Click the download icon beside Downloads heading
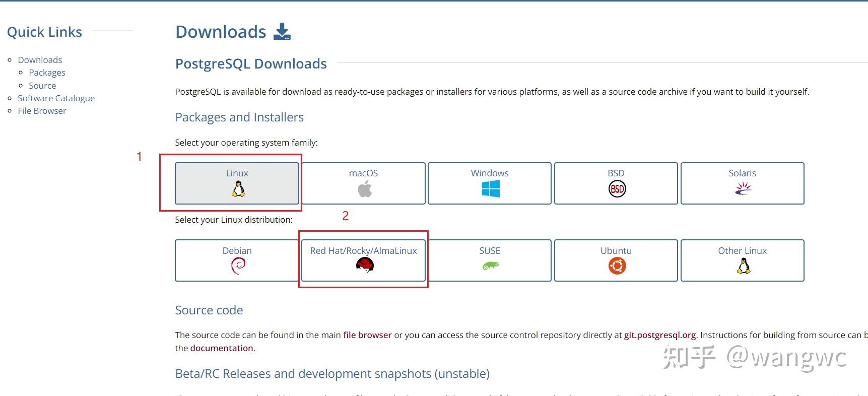The image size is (868, 396). pos(282,31)
